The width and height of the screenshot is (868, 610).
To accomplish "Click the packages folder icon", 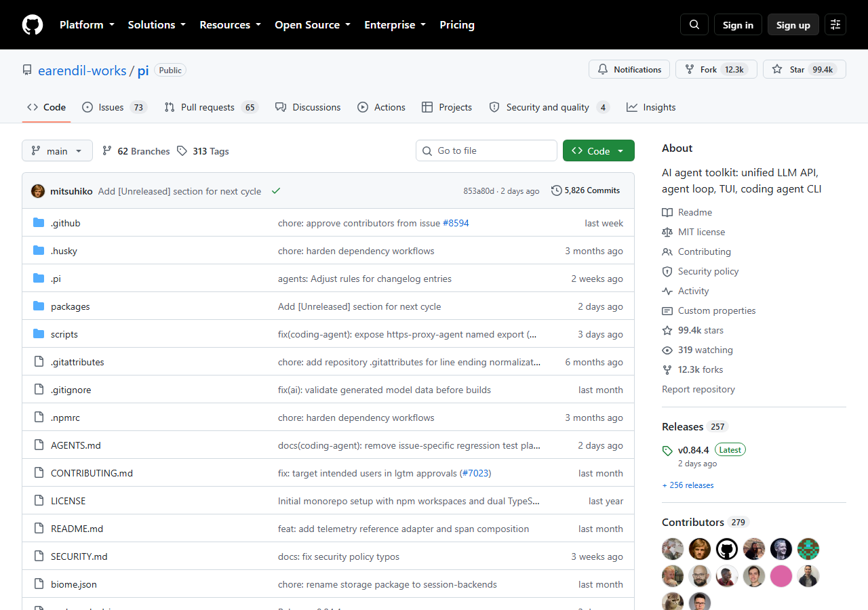I will pyautogui.click(x=39, y=306).
